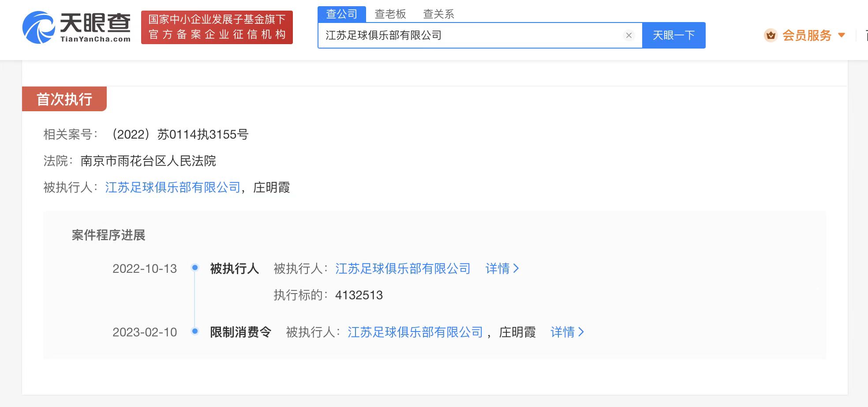868x407 pixels.
Task: Open company link in the 2022-10-13 row
Action: point(403,268)
